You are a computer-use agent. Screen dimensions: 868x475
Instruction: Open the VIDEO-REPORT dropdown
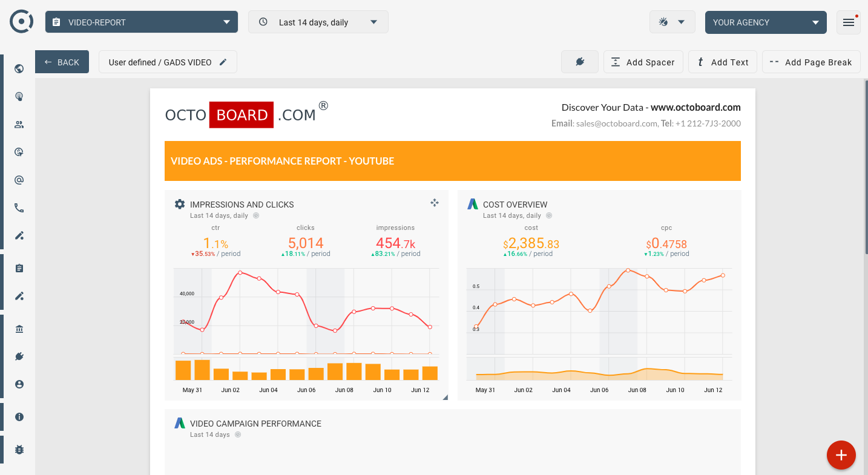click(142, 22)
